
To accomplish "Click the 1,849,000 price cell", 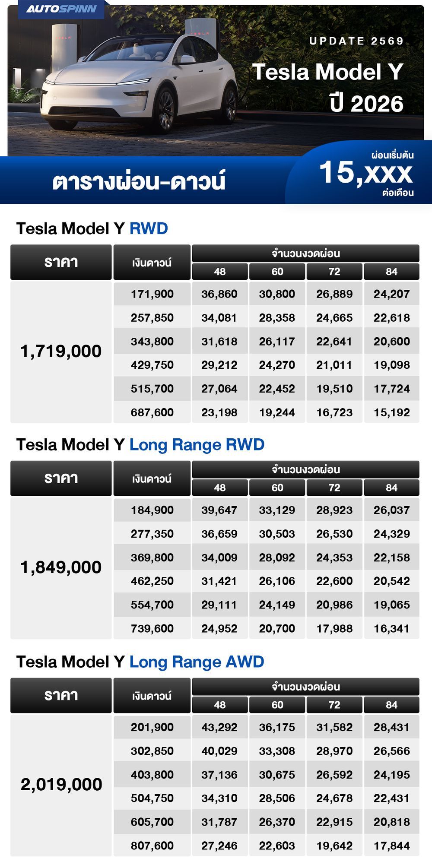I will (x=61, y=567).
